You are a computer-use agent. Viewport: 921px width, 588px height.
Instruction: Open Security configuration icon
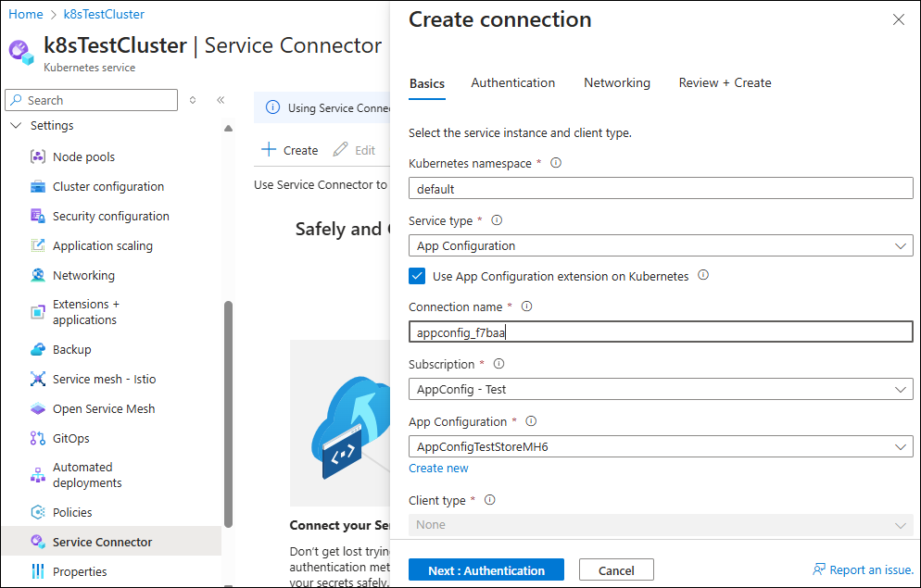(38, 216)
